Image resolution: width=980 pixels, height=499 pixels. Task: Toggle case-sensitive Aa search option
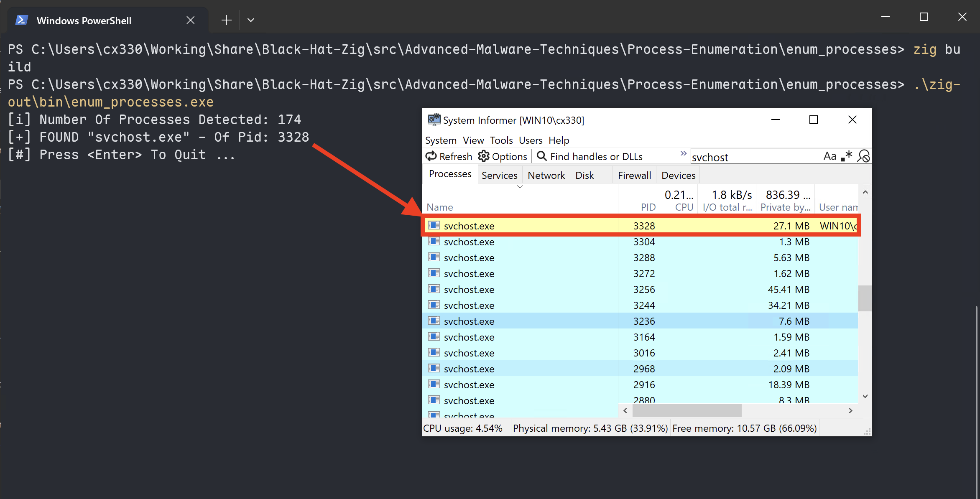click(x=829, y=156)
